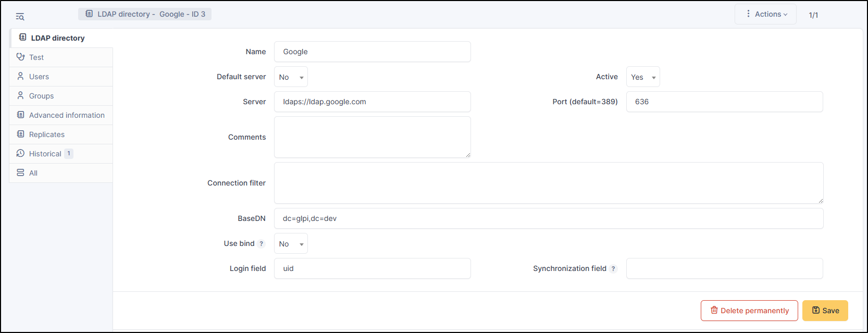Click into the BaseDN input field

[548, 218]
